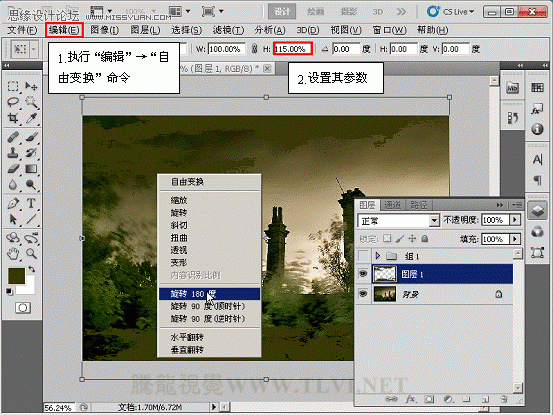Show 组 1 group visibility
This screenshot has width=553, height=415.
(363, 255)
